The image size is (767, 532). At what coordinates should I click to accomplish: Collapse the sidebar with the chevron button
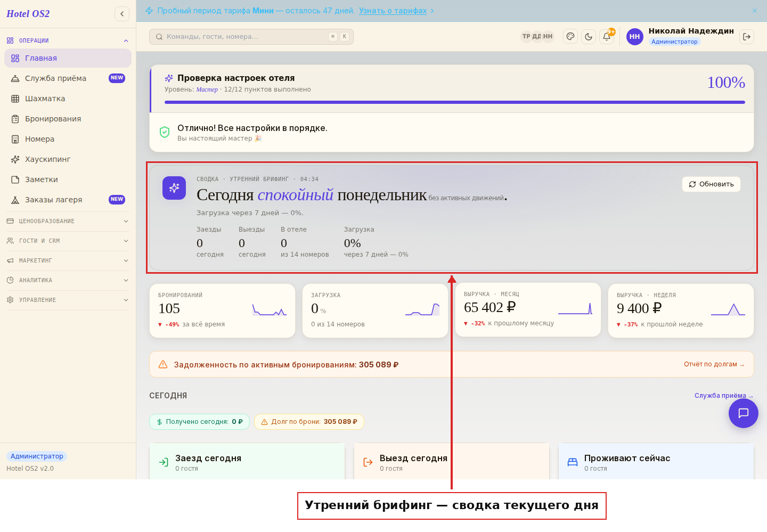tap(122, 14)
